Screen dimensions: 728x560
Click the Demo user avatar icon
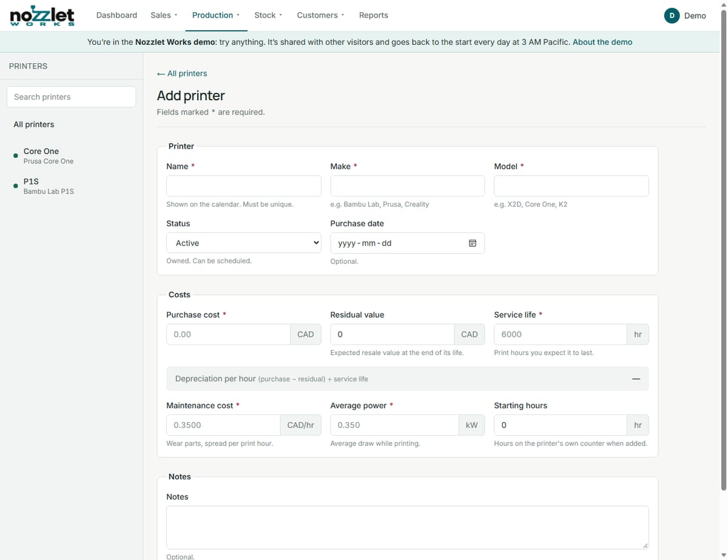pos(672,16)
